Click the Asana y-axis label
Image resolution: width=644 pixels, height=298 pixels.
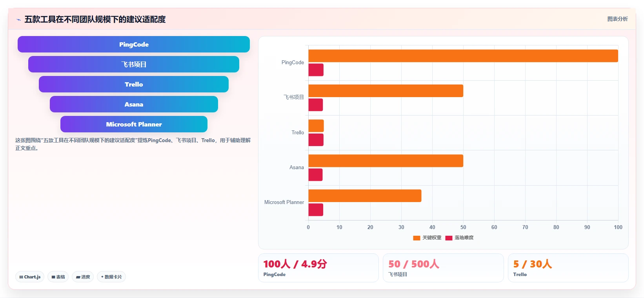point(297,167)
